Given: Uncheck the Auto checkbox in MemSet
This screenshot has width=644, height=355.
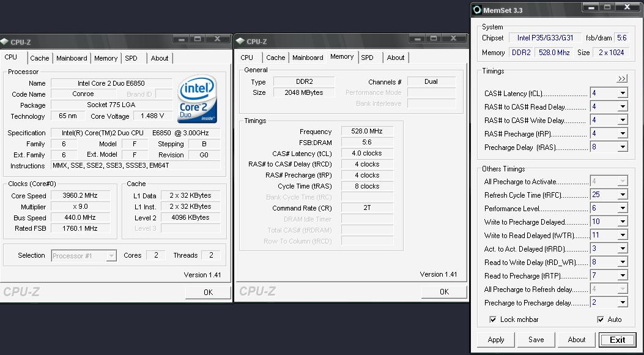Looking at the screenshot, I should [x=601, y=319].
